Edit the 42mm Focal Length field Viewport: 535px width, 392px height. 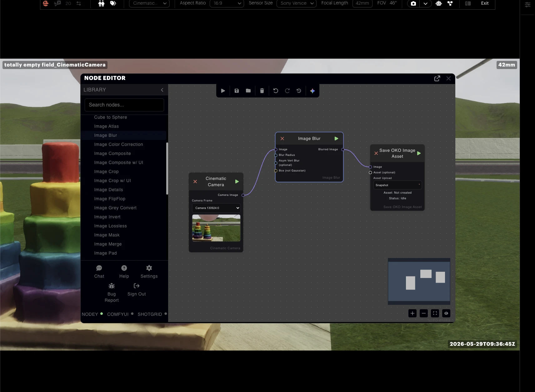tap(362, 3)
